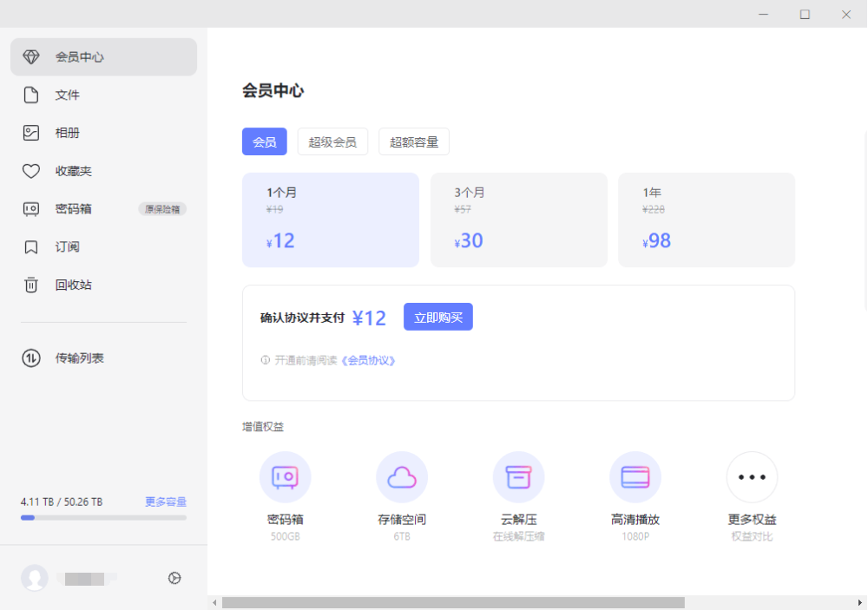This screenshot has height=610, width=868.
Task: View the 高清播放 1080P playback benefit icon
Action: 635,476
